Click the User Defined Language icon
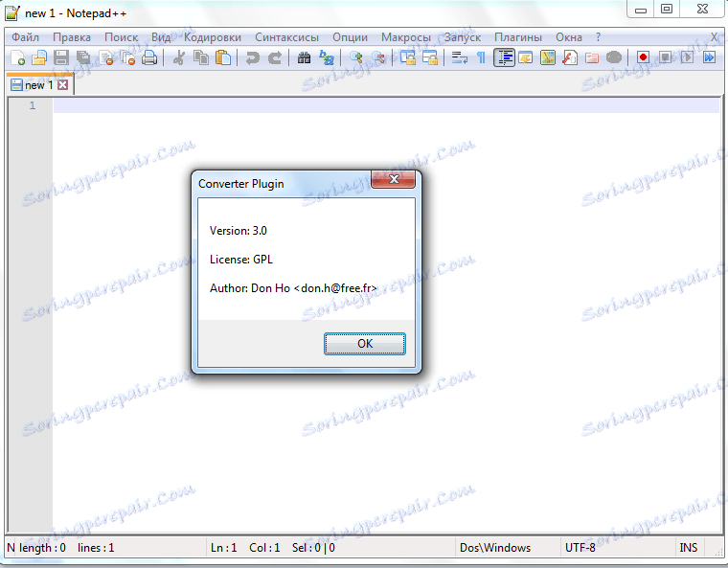The height and width of the screenshot is (568, 728). (x=526, y=58)
